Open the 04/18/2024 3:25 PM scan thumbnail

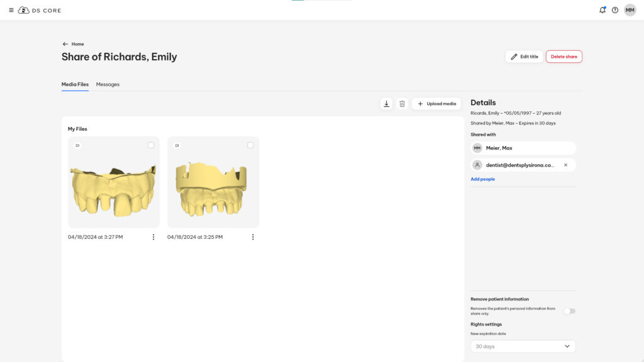(x=213, y=182)
